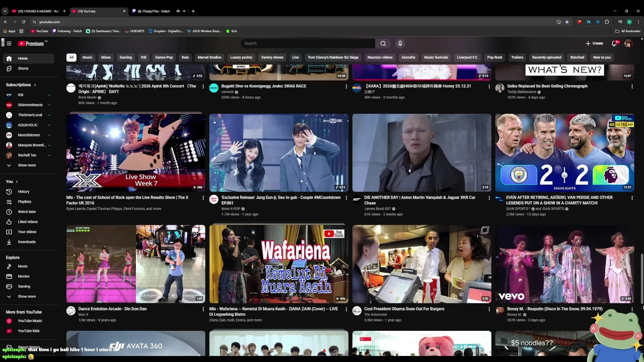Open the Apps bookmarks shortcut
644x362 pixels.
pyautogui.click(x=9, y=31)
